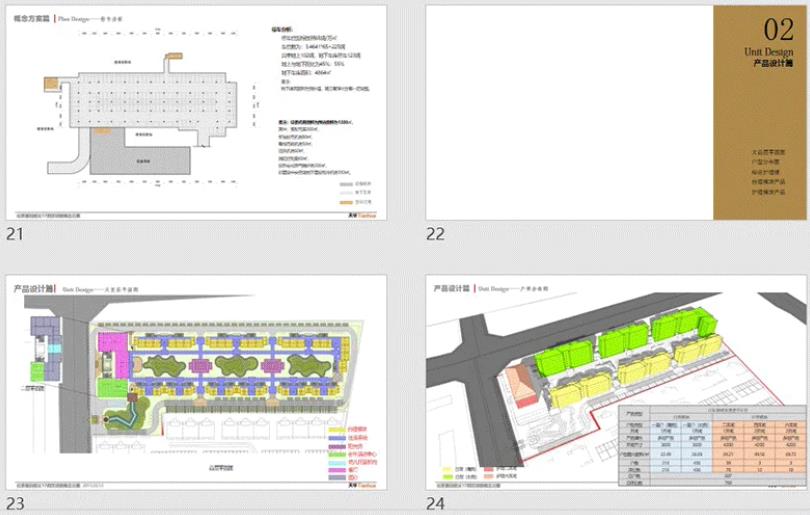Click the color legend on slide 23
This screenshot has width=810, height=515.
353,453
